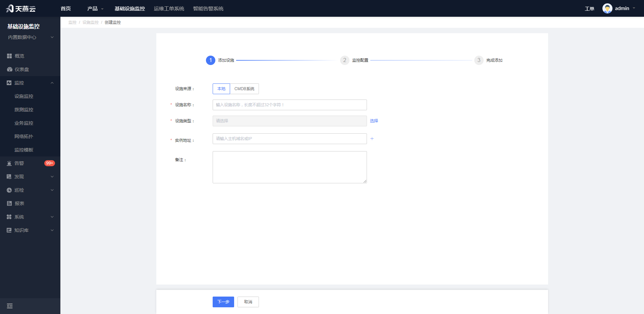Expand the 系统 menu chevron
The width and height of the screenshot is (644, 314).
click(52, 217)
